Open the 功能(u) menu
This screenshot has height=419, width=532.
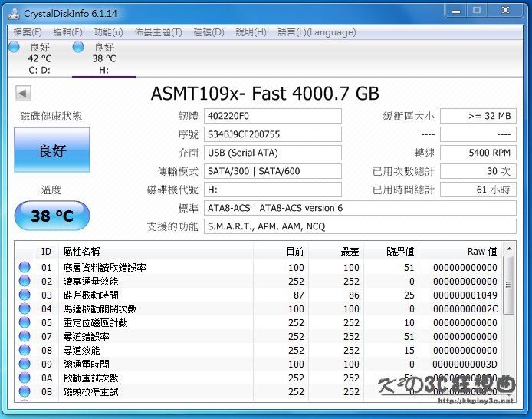108,32
